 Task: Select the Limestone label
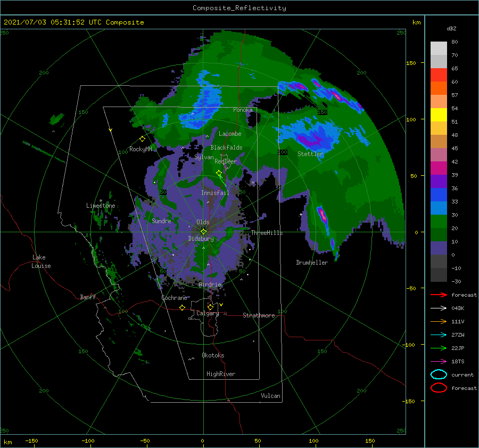[x=101, y=206]
